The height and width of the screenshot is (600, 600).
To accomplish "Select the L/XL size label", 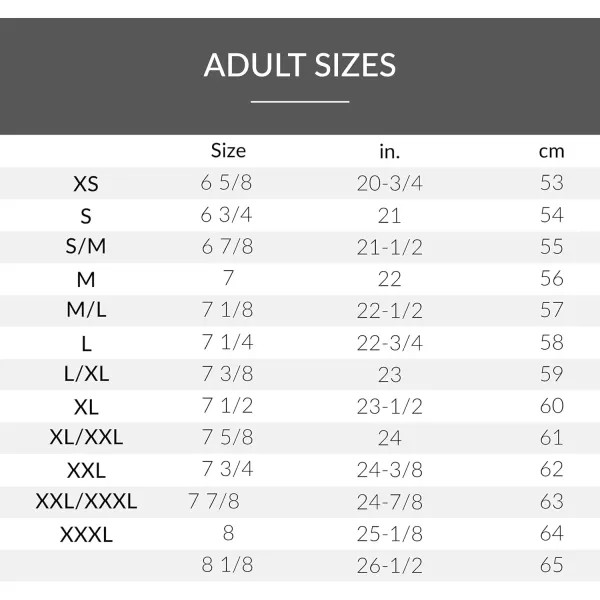I will tap(86, 373).
